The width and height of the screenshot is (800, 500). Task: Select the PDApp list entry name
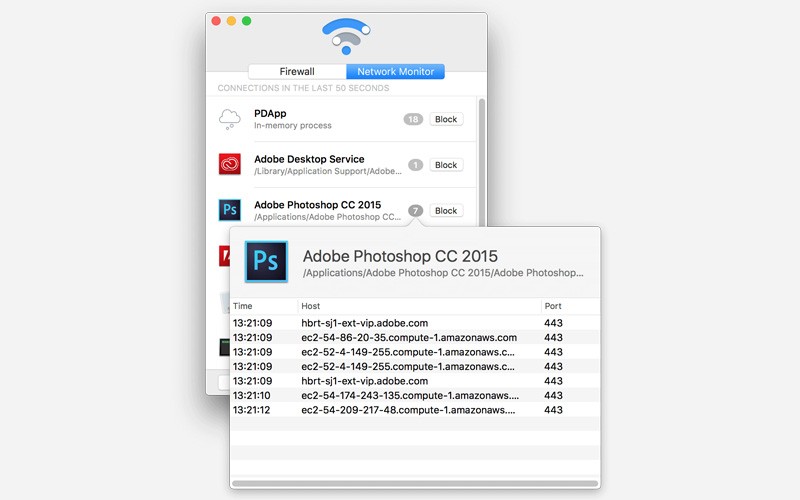(x=270, y=113)
